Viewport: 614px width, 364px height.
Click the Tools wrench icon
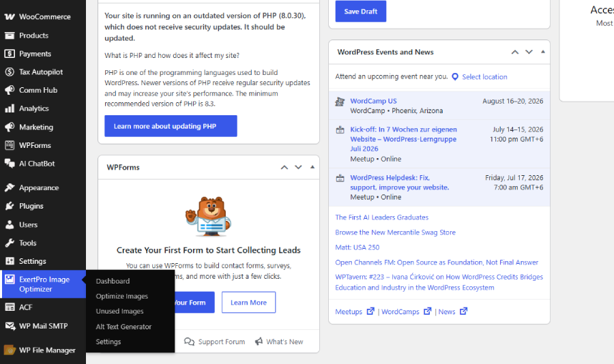[x=10, y=243]
